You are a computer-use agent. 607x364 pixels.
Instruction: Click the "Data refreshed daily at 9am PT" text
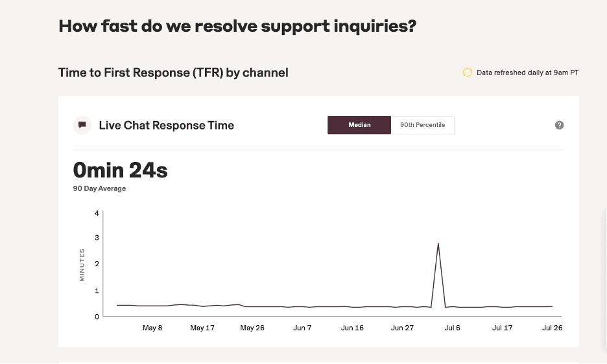(x=527, y=73)
